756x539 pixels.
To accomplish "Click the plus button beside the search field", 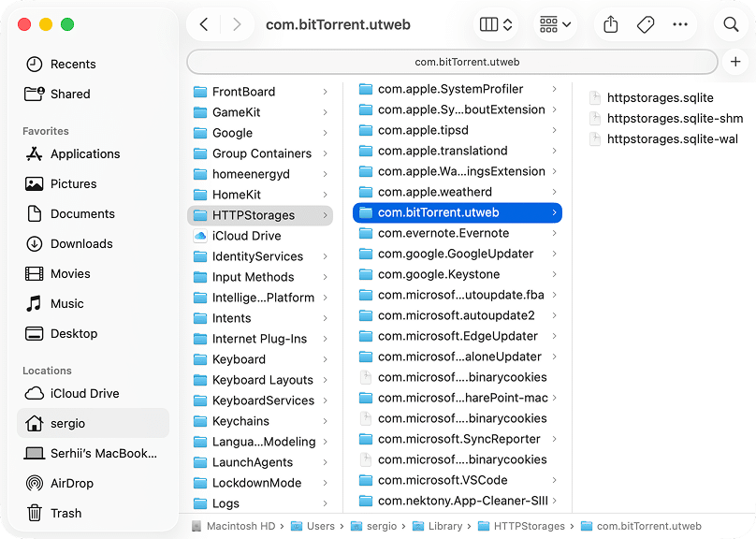I will (735, 61).
